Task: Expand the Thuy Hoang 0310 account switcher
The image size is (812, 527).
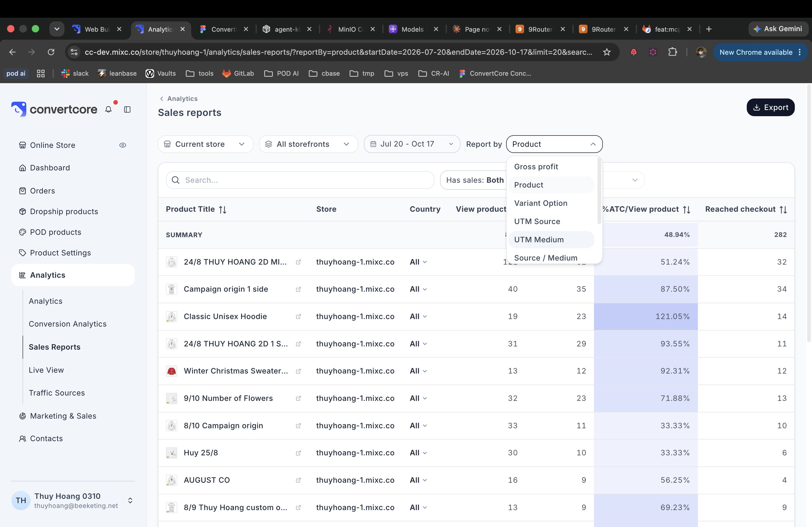Action: pyautogui.click(x=130, y=500)
